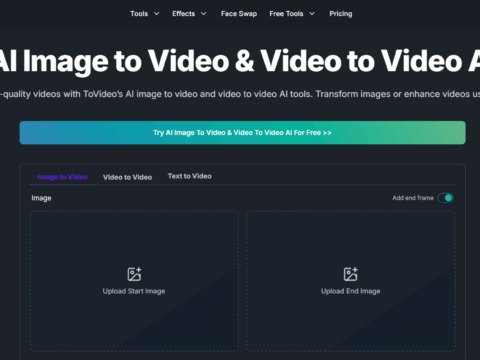Go to the Face Swap page
Screen dimensions: 480x360
239,14
